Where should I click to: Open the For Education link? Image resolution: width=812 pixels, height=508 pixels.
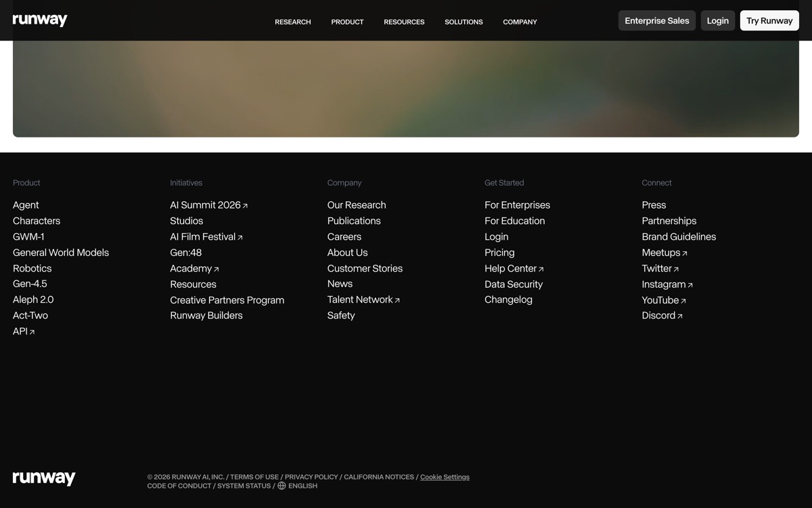515,221
